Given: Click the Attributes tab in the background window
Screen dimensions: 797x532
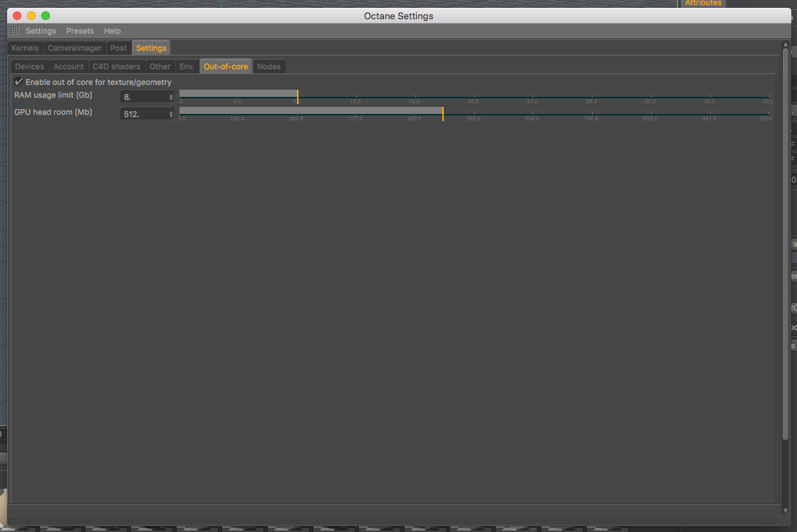Looking at the screenshot, I should click(x=703, y=3).
